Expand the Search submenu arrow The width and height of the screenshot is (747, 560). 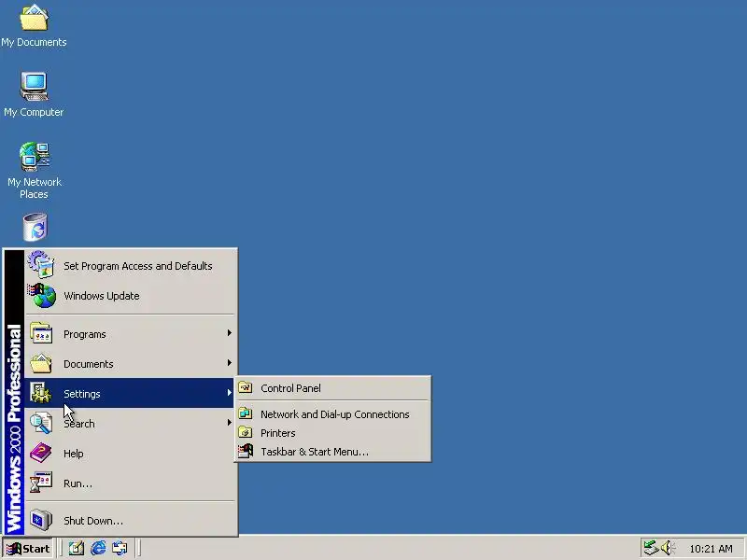click(x=229, y=423)
